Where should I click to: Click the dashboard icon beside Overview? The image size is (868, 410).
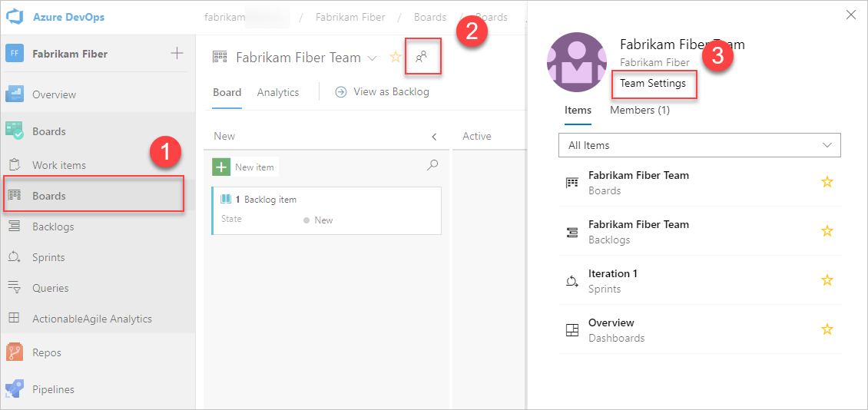click(571, 330)
